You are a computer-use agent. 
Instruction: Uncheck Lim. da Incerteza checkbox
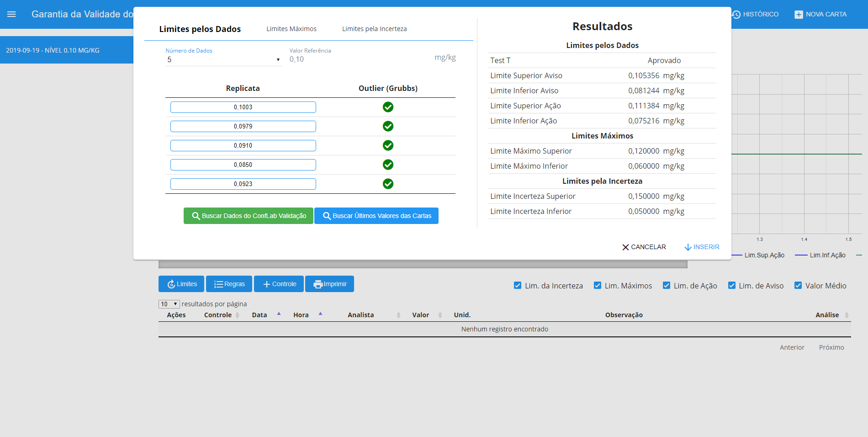[x=518, y=286]
